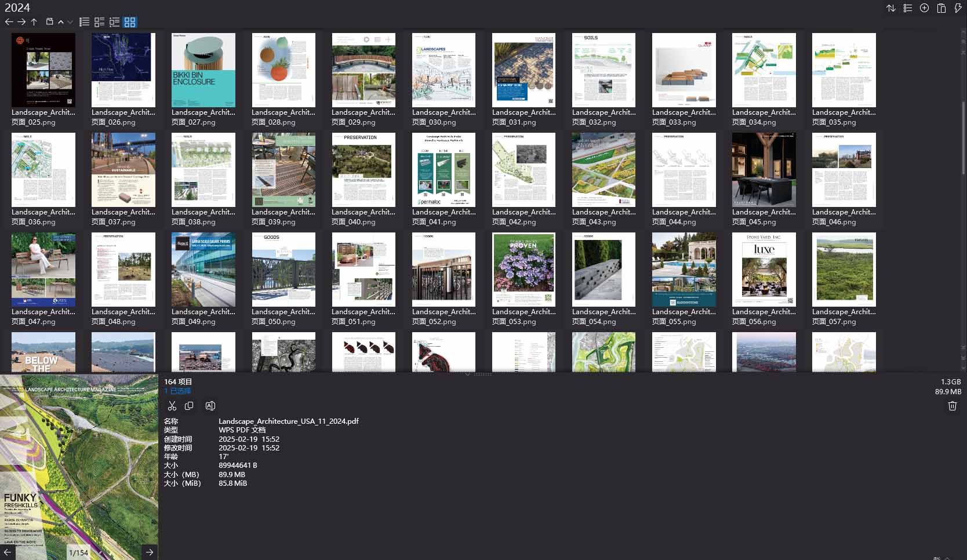The height and width of the screenshot is (560, 967).
Task: Click the clipboard paste icon top-right
Action: [941, 8]
